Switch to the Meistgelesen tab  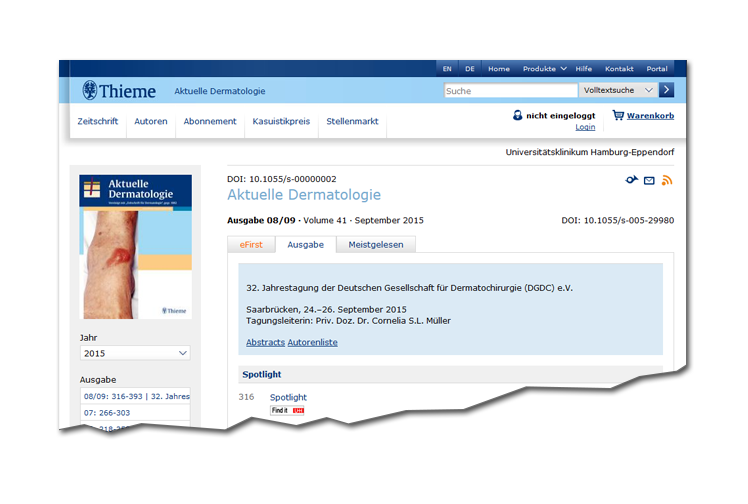coord(376,245)
